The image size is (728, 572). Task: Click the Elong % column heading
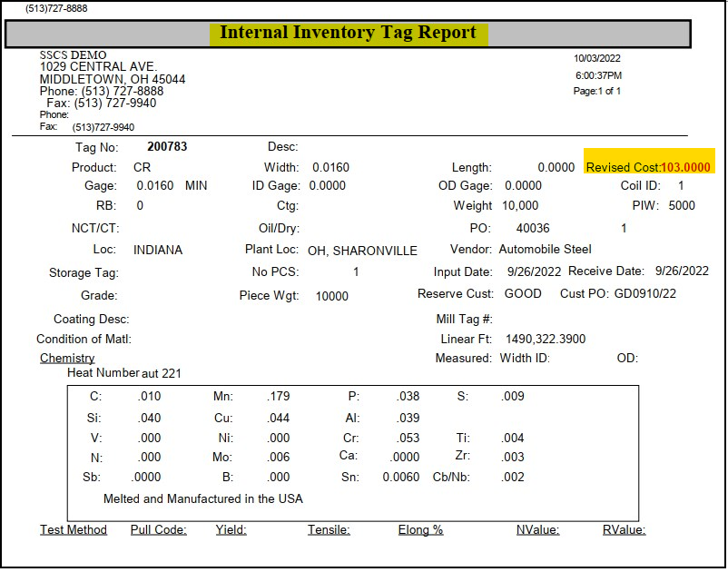(x=420, y=529)
